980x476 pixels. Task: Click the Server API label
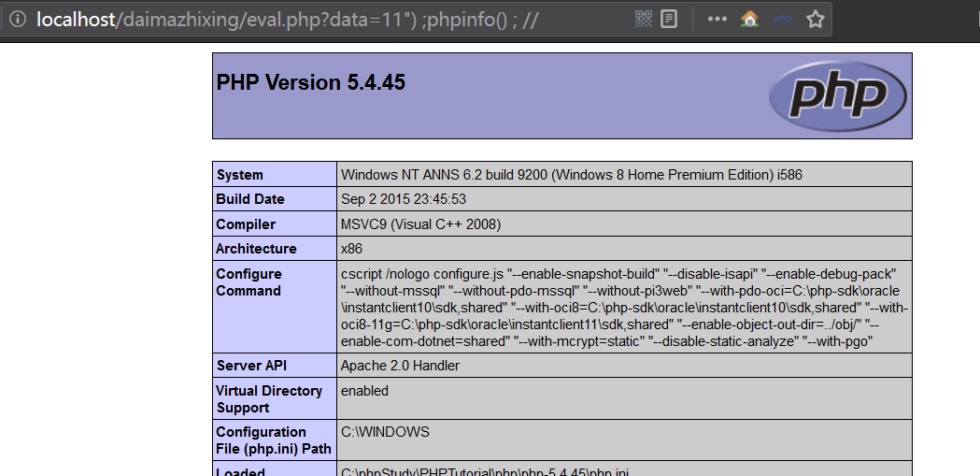click(251, 366)
